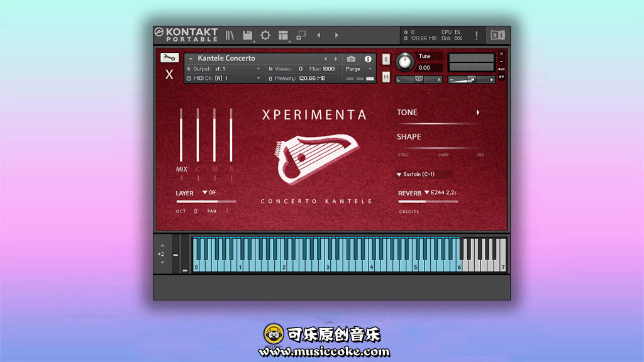The width and height of the screenshot is (644, 362).
Task: Open the Kontakt library browser
Action: tap(230, 35)
